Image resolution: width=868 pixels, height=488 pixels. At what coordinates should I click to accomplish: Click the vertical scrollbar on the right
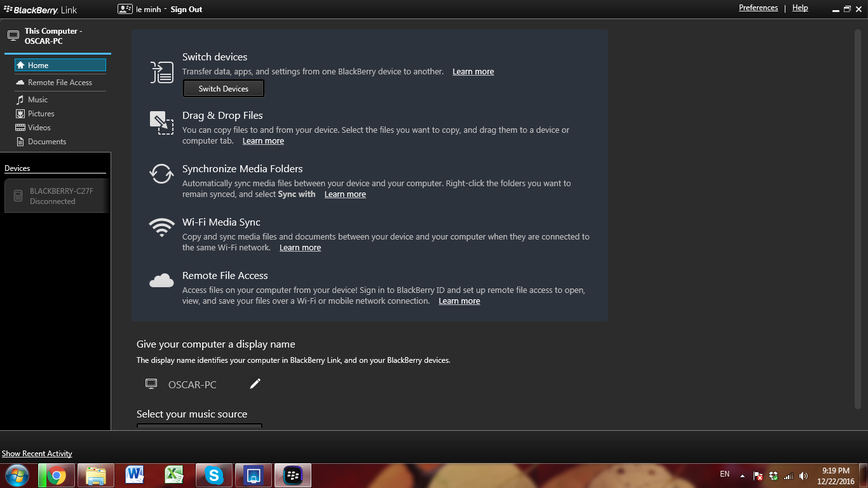857,216
